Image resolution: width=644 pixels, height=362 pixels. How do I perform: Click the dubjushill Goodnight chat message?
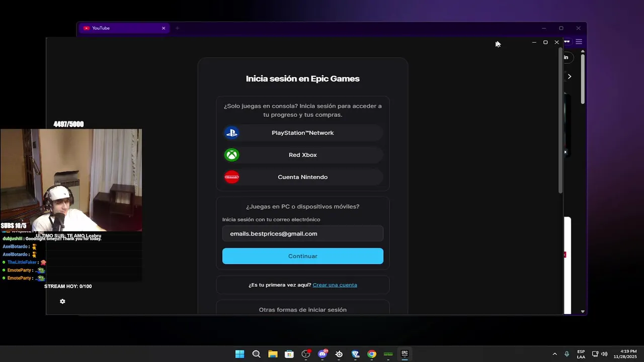pyautogui.click(x=52, y=239)
